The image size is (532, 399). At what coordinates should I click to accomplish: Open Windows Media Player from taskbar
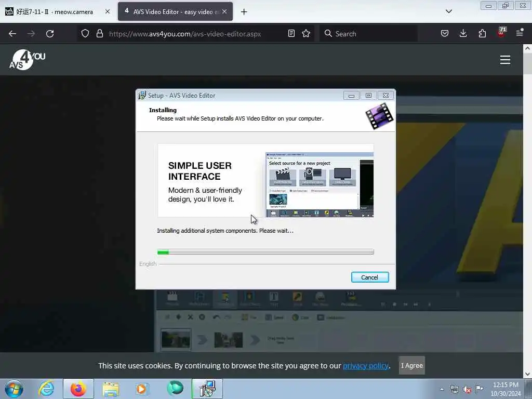coord(142,389)
